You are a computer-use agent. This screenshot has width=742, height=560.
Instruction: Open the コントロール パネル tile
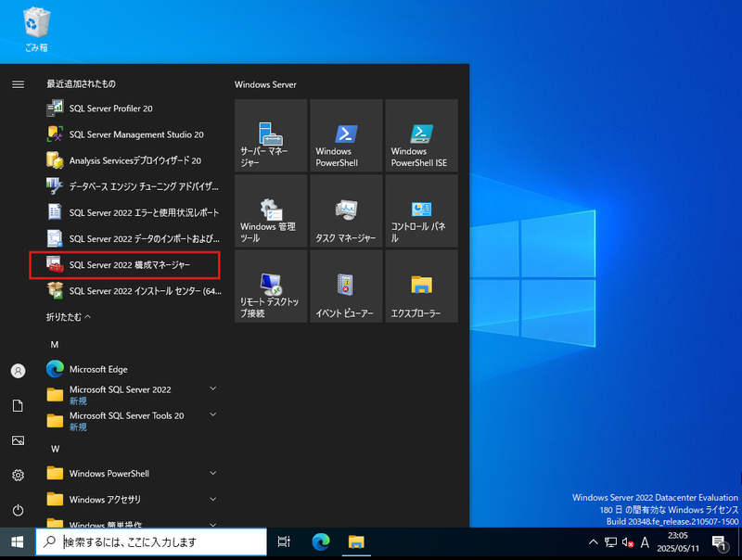pyautogui.click(x=422, y=210)
